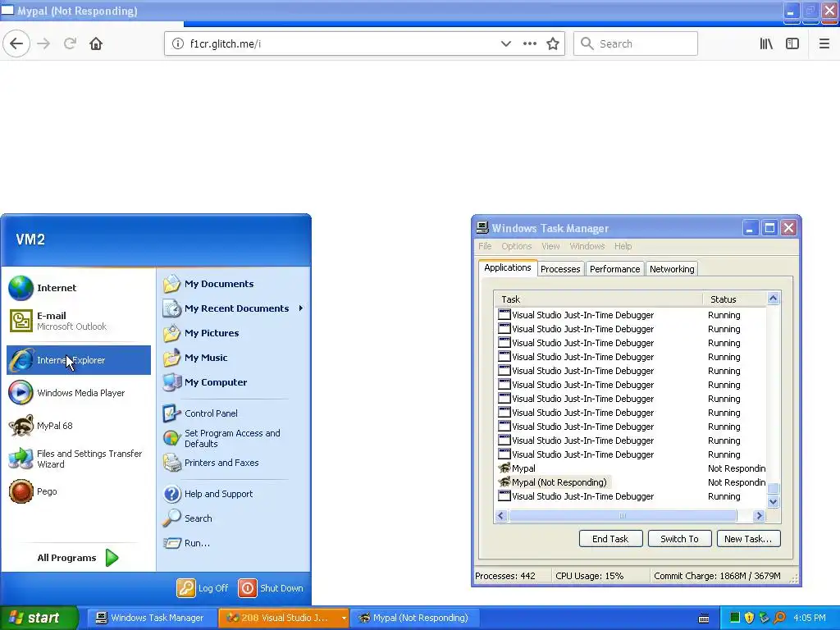Image resolution: width=840 pixels, height=630 pixels.
Task: Expand All Programs list
Action: [78, 558]
